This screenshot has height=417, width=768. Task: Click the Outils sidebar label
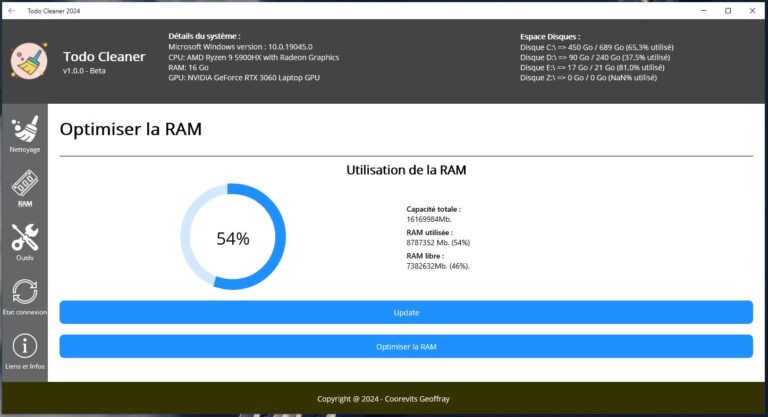pos(25,258)
